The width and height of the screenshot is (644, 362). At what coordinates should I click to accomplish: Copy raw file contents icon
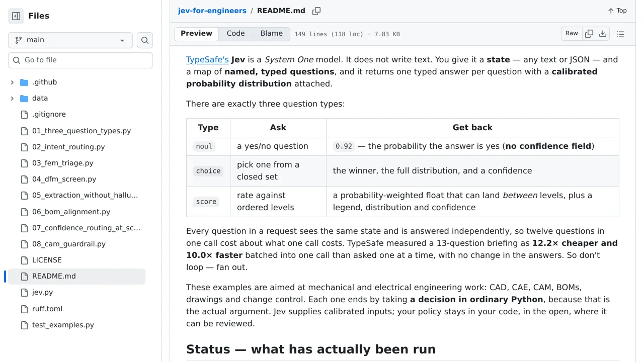[x=589, y=34]
